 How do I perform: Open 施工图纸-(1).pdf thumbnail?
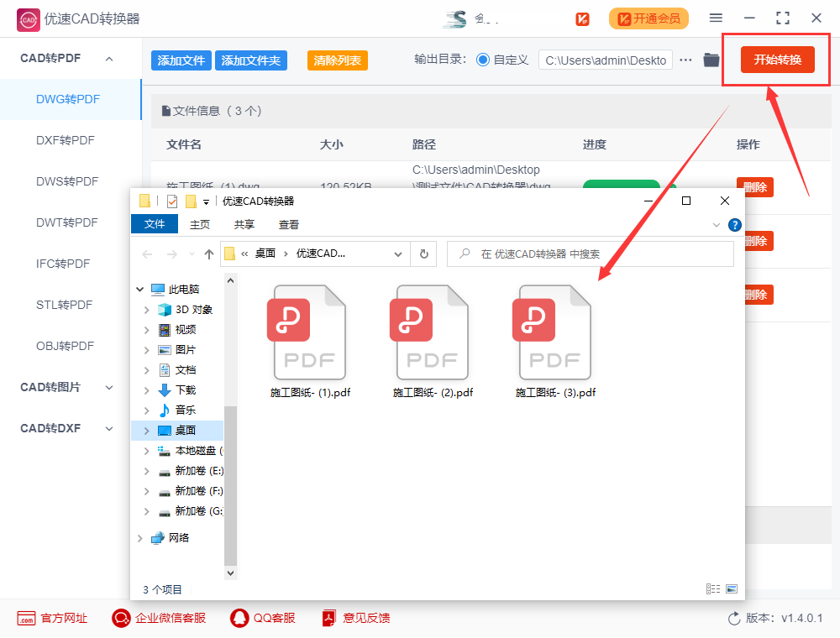[308, 332]
